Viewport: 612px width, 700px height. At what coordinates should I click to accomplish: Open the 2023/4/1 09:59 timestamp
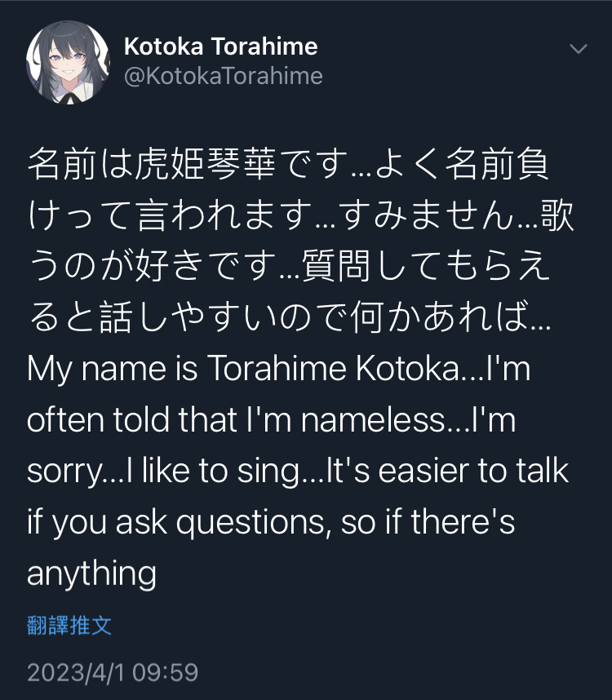[113, 672]
